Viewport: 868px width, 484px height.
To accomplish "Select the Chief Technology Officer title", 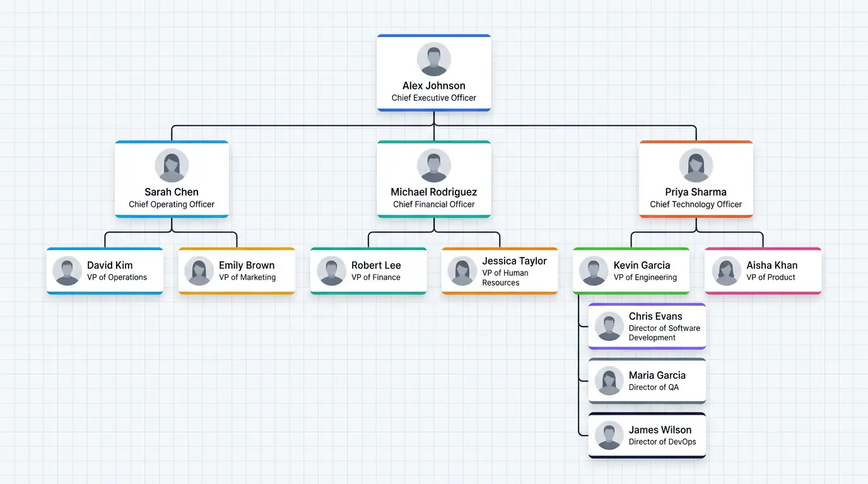I will coord(696,204).
